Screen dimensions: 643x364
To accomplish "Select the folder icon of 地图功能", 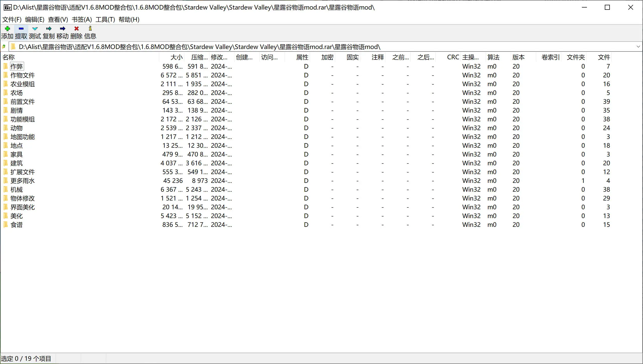I will pos(6,137).
